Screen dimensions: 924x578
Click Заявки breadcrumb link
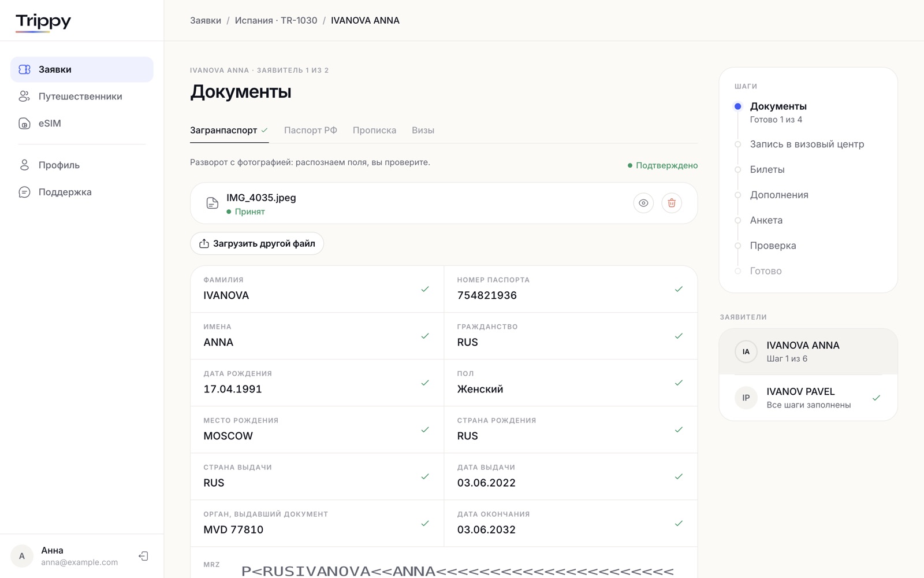pos(206,20)
